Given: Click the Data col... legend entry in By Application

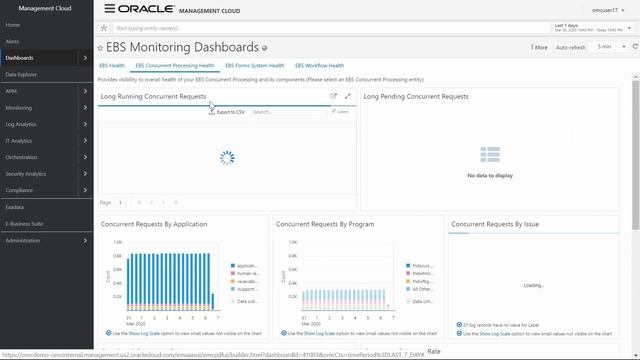Looking at the screenshot, I should (x=244, y=301).
